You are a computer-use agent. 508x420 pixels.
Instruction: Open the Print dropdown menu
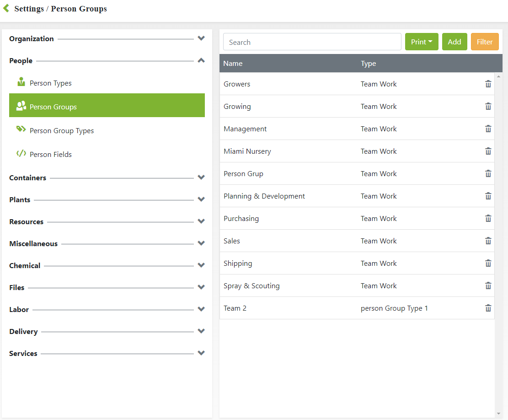421,42
